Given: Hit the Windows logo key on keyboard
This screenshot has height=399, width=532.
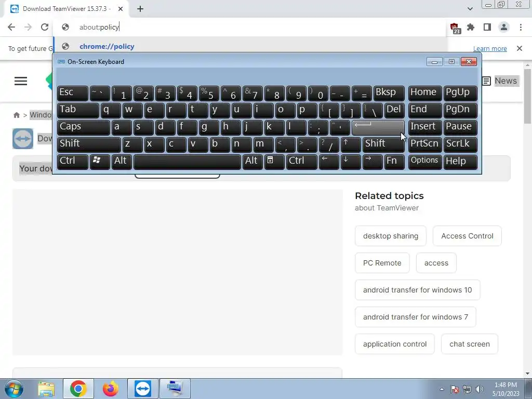Looking at the screenshot, I should pyautogui.click(x=100, y=162).
